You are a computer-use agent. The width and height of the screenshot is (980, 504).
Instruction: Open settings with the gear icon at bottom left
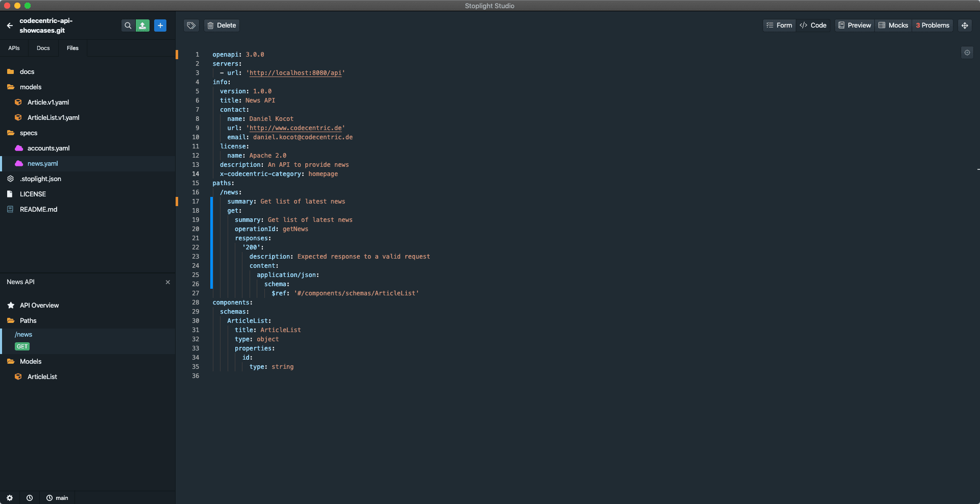point(10,498)
